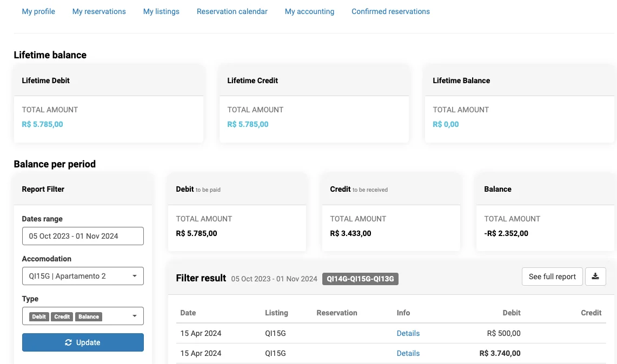Click the QI14G-QI15G-QI13G listing badge
This screenshot has height=364, width=617.
[x=360, y=279]
